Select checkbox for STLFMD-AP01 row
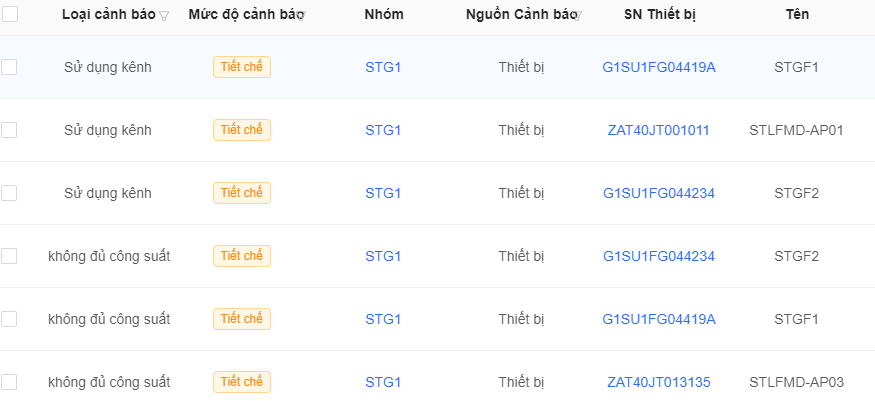875x401 pixels. pos(9,130)
